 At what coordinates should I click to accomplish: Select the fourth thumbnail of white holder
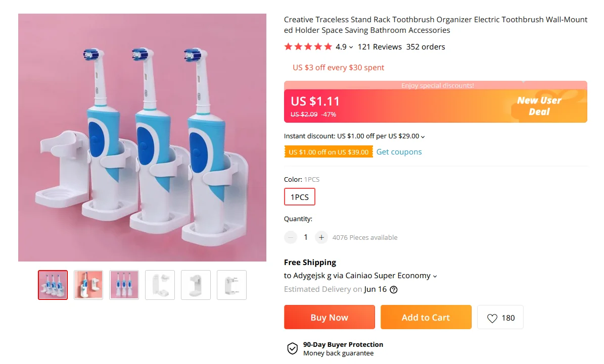pyautogui.click(x=160, y=285)
